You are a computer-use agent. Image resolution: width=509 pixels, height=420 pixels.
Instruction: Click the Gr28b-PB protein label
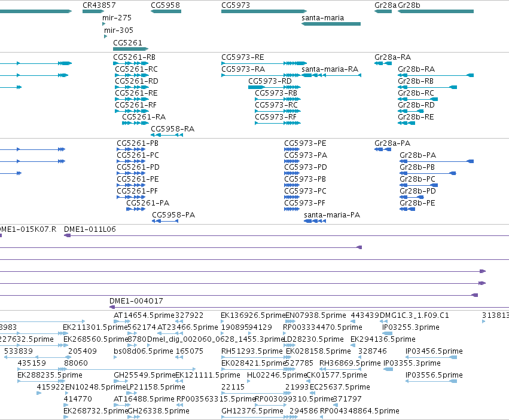click(417, 167)
